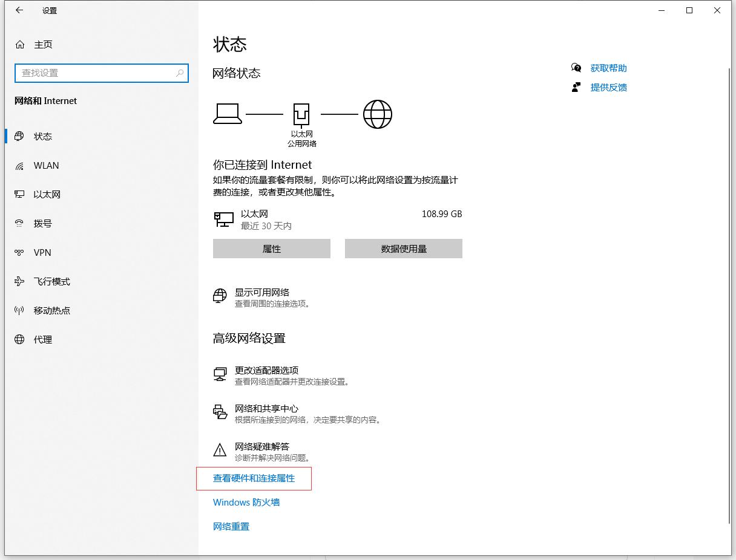This screenshot has height=560, width=736.
Task: Click the back arrow
Action: (19, 10)
